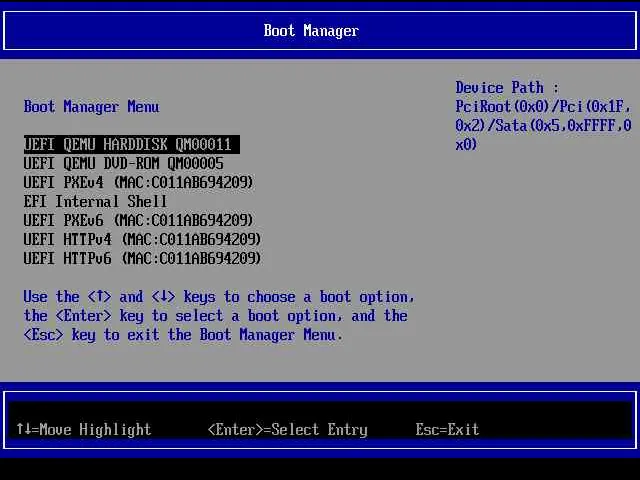
Task: Select UEFI HTTPv4 boot entry
Action: pyautogui.click(x=142, y=240)
